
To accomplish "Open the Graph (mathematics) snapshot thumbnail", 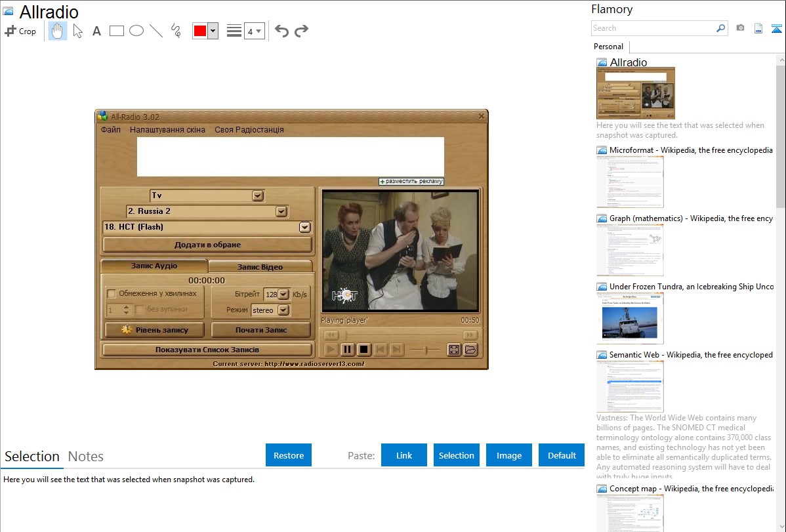I will tap(630, 250).
